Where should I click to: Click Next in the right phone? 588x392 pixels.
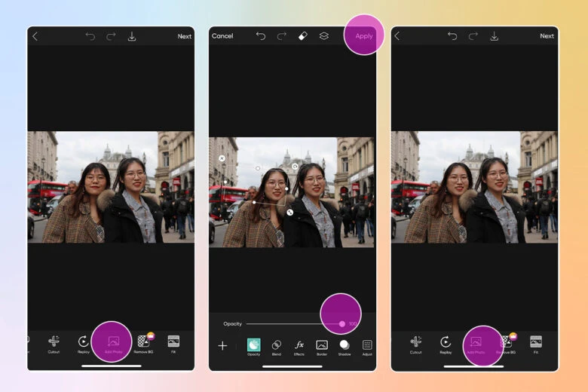[547, 36]
